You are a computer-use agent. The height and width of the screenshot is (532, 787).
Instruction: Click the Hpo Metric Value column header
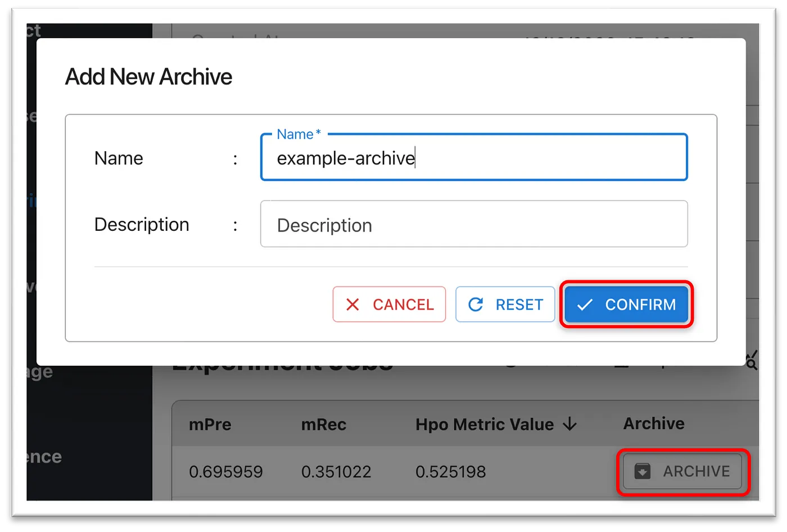(484, 424)
